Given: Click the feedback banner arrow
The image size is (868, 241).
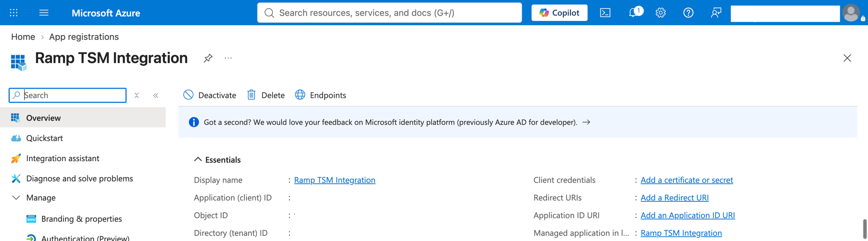Looking at the screenshot, I should [x=586, y=122].
